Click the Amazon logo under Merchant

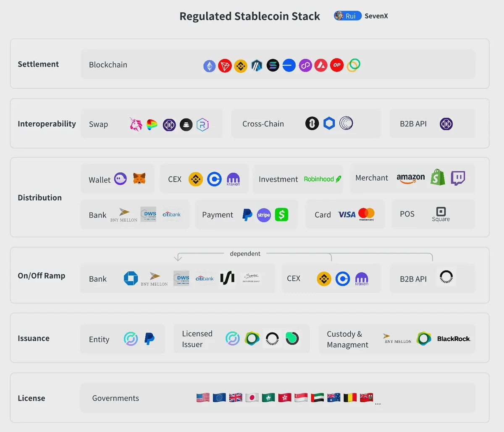(x=410, y=179)
